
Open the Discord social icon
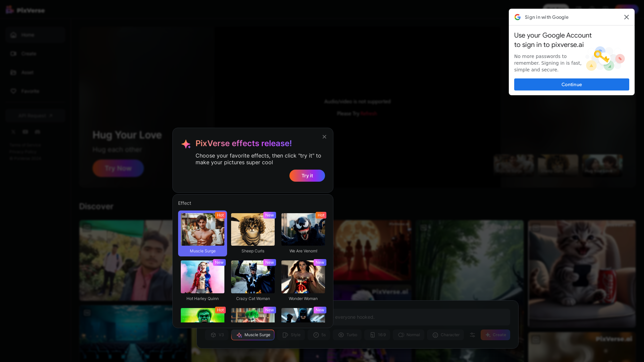(x=37, y=132)
